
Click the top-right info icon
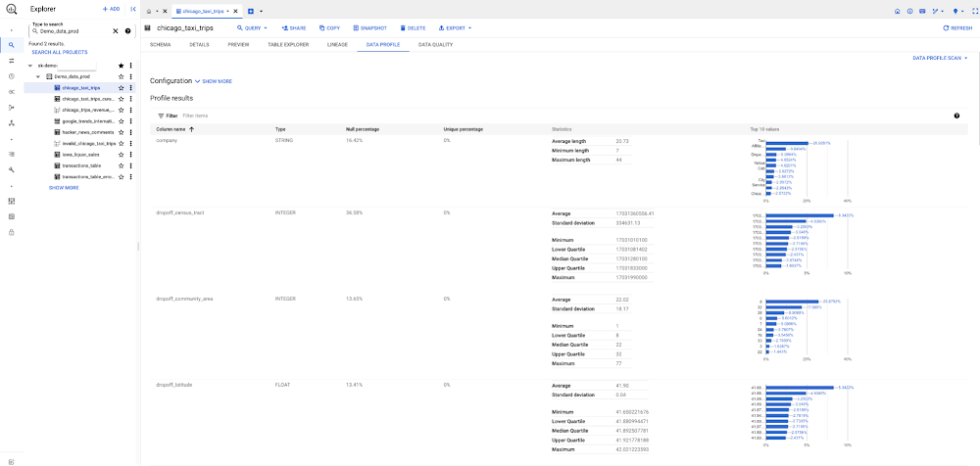coord(910,11)
